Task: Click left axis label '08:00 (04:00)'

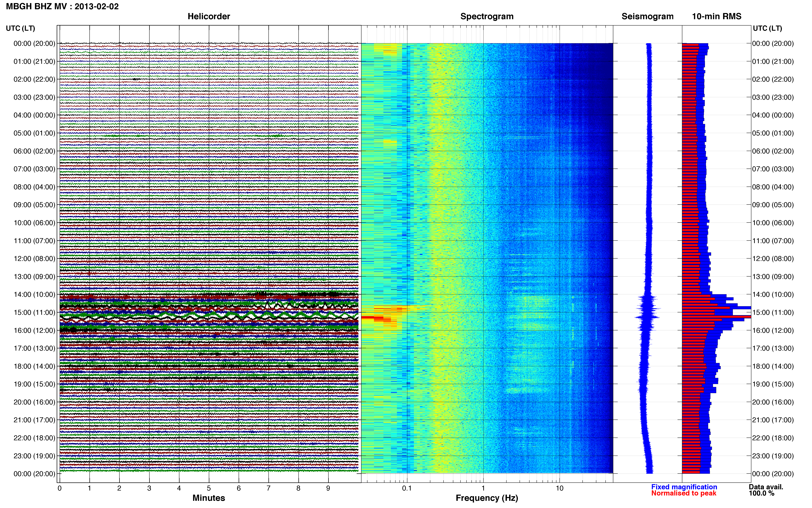Action: 34,187
